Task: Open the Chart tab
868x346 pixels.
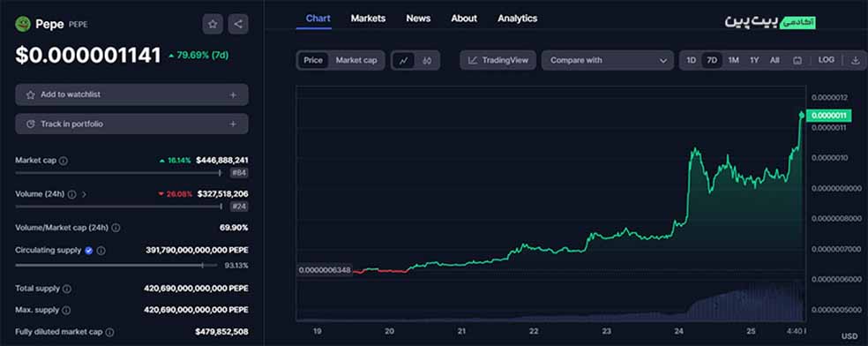Action: tap(318, 19)
